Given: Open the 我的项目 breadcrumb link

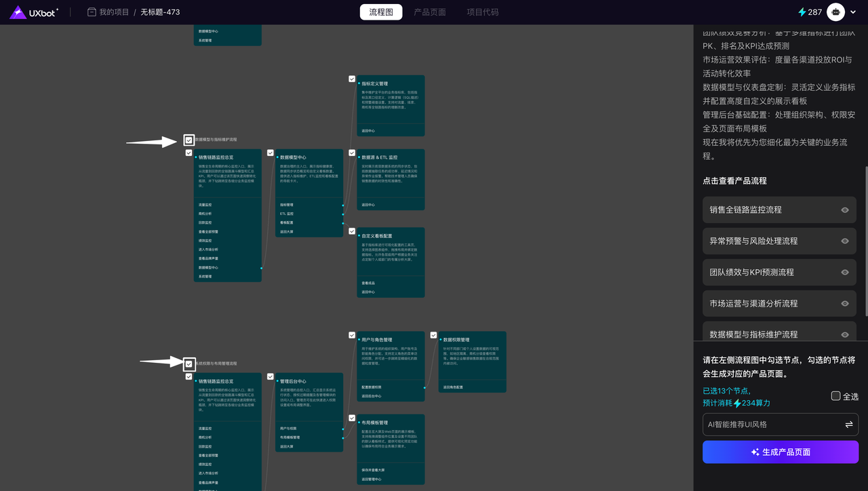Looking at the screenshot, I should click(x=114, y=12).
